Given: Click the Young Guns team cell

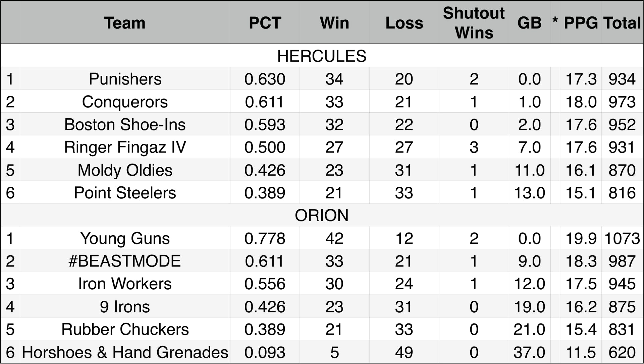Looking at the screenshot, I should click(125, 239).
